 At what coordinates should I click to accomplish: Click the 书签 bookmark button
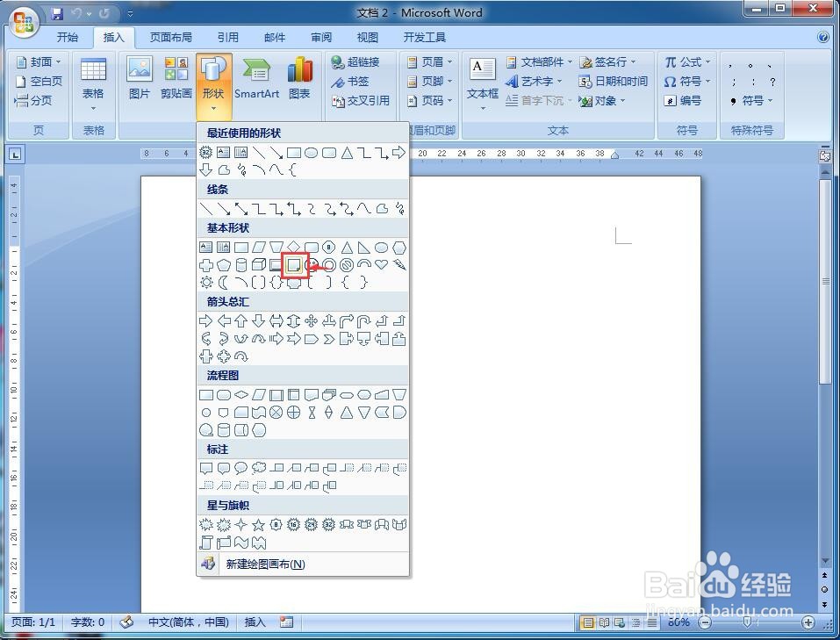(350, 82)
